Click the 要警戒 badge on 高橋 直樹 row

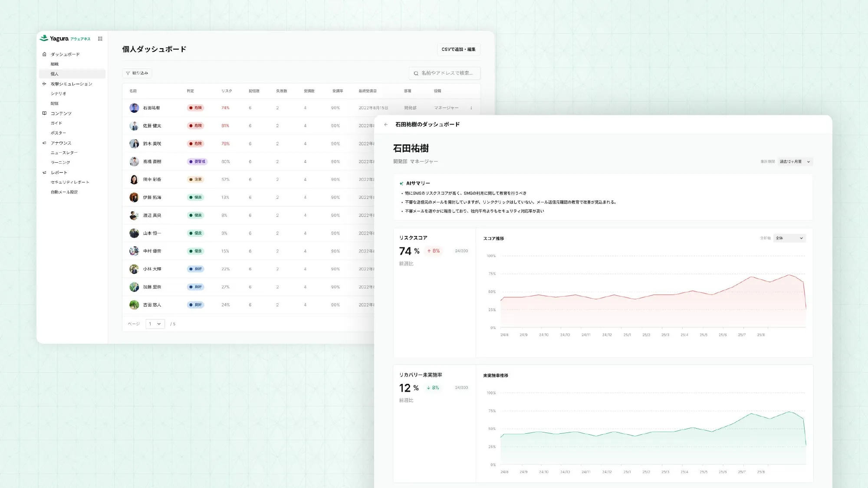pyautogui.click(x=197, y=161)
